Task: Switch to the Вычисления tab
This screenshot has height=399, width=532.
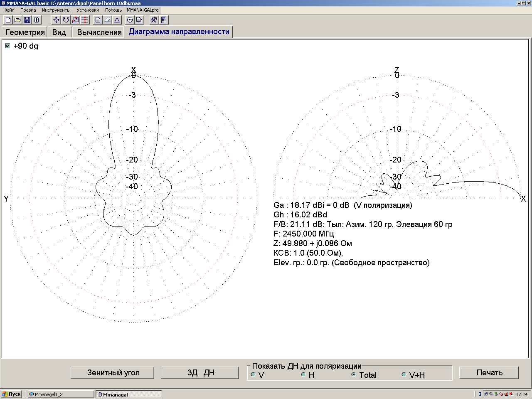Action: [99, 32]
